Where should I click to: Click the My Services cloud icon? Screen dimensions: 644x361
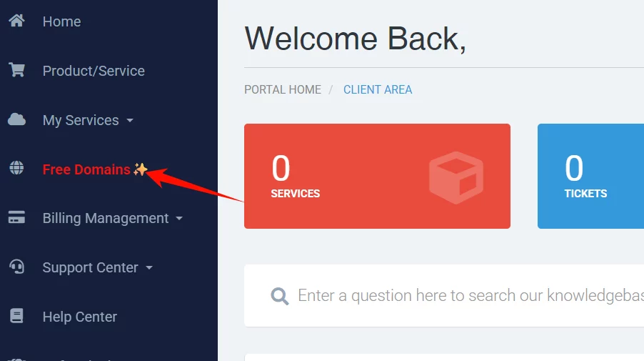pos(16,119)
